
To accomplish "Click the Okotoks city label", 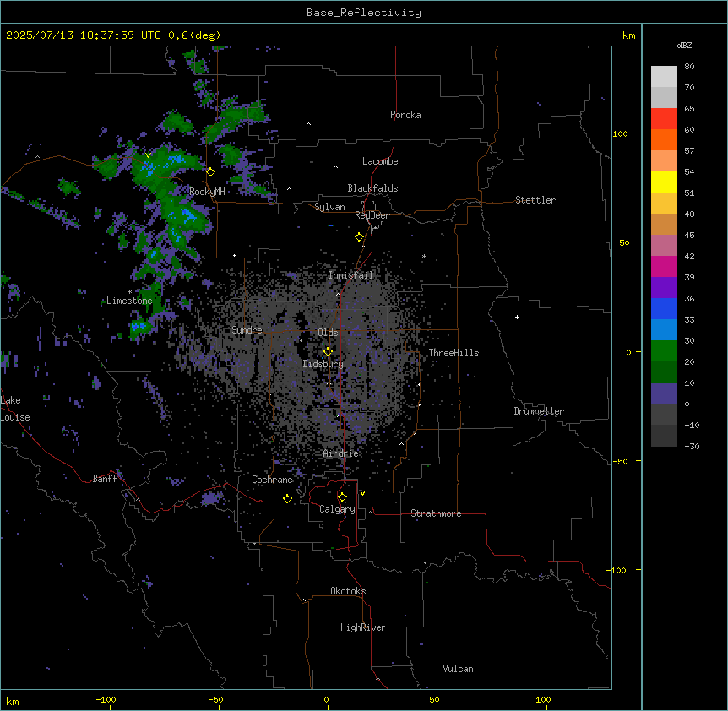I will tap(348, 591).
